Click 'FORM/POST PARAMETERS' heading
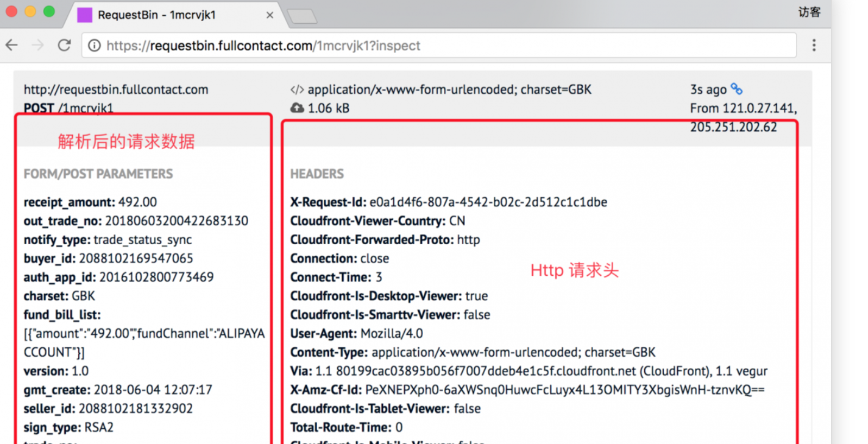The width and height of the screenshot is (868, 444). (x=98, y=174)
